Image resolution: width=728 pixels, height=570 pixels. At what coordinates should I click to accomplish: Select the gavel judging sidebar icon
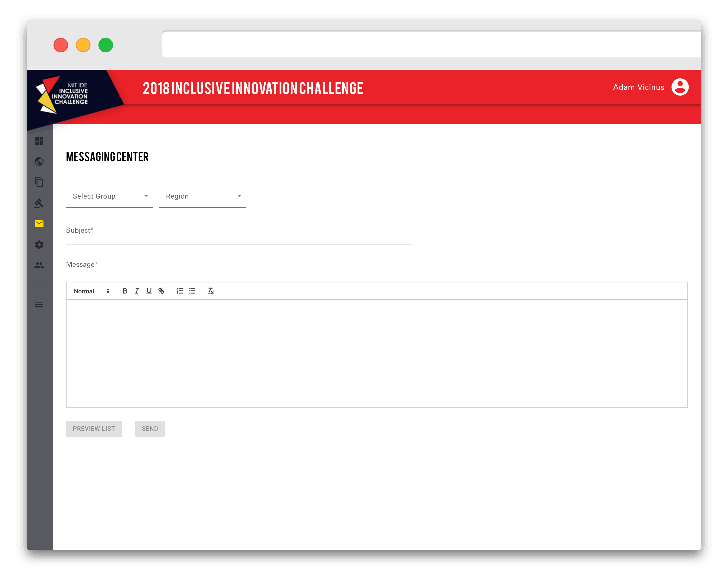coord(39,203)
